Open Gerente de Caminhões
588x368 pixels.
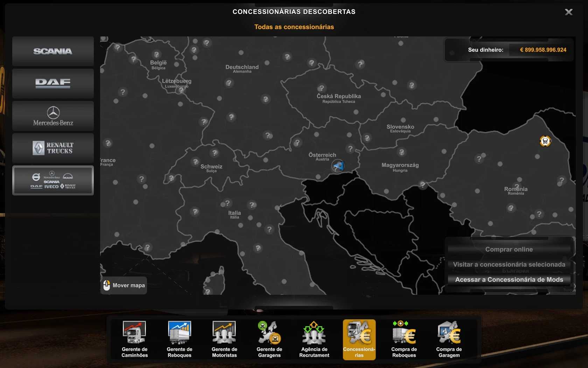click(x=134, y=339)
